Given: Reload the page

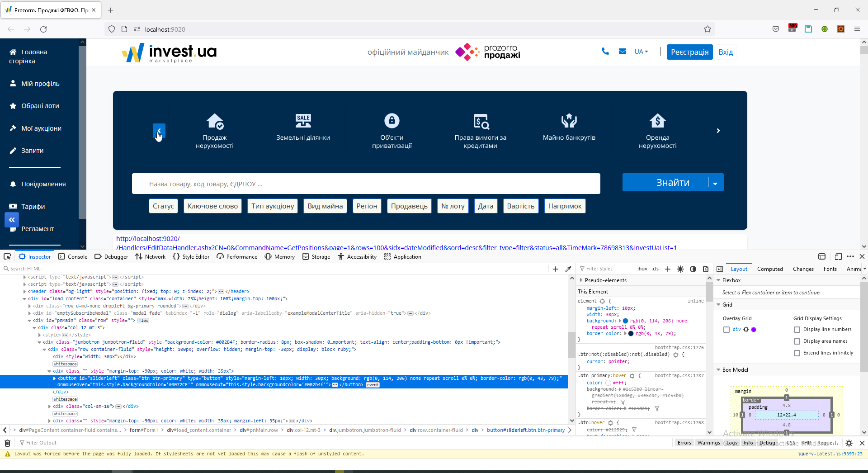Looking at the screenshot, I should coord(43,29).
